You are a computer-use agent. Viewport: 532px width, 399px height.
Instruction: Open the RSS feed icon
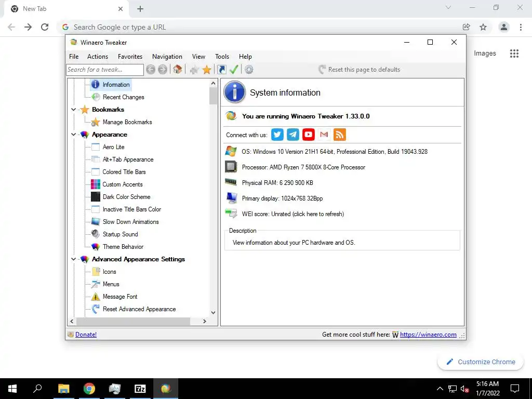coord(340,135)
